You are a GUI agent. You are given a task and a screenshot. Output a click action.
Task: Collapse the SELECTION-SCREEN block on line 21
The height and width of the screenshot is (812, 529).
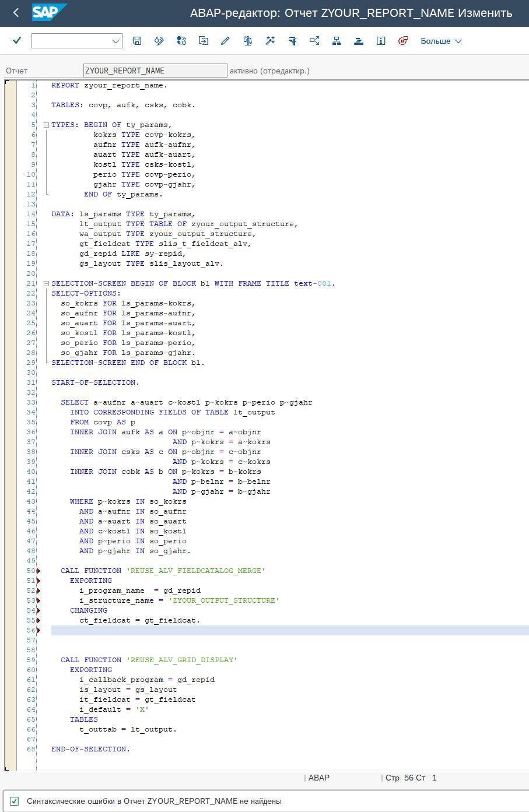[46, 283]
